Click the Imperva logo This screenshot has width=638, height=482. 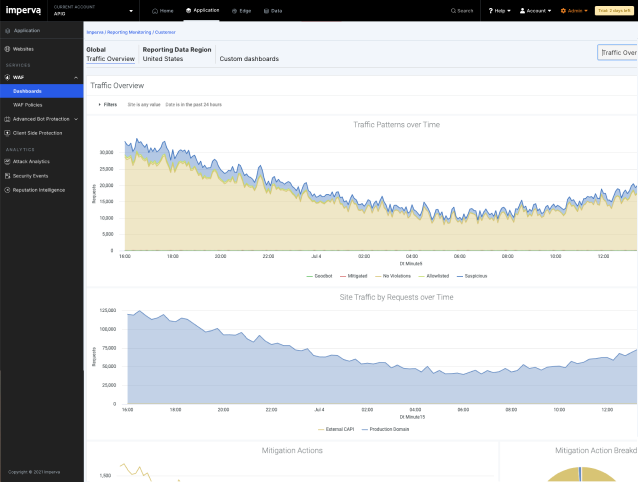click(24, 11)
